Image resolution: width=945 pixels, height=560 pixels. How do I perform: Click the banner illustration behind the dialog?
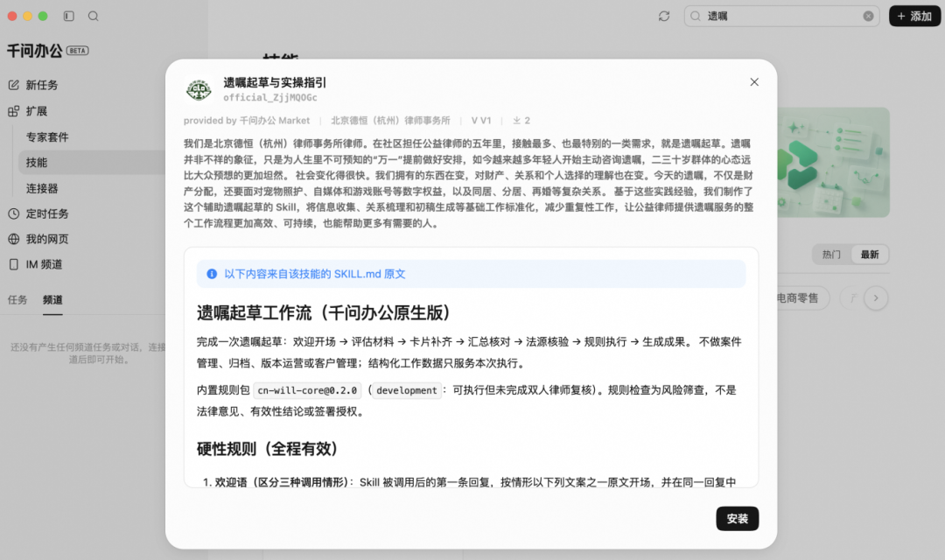pyautogui.click(x=834, y=162)
